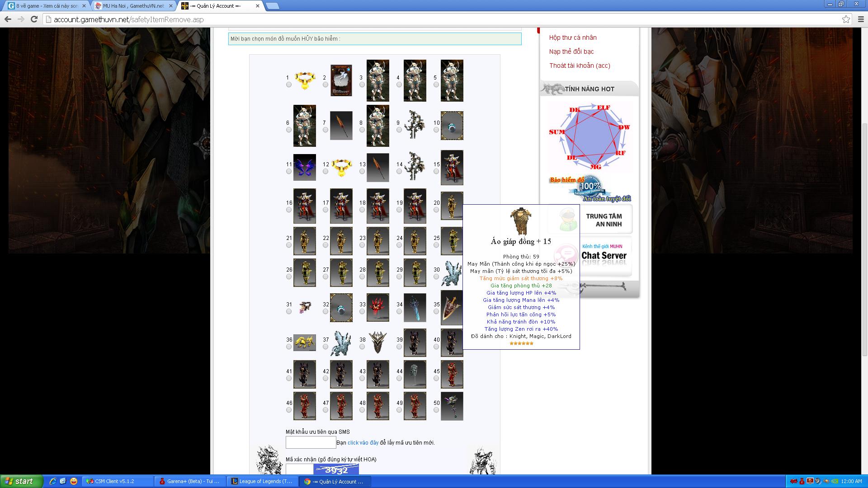Select radio button for item 3

pos(362,84)
